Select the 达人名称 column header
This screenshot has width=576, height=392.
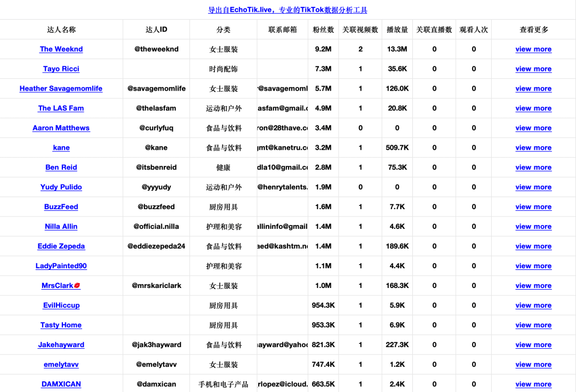click(x=61, y=29)
